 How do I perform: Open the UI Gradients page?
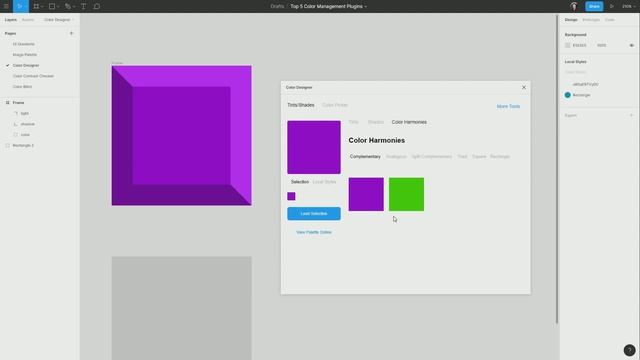coord(24,44)
